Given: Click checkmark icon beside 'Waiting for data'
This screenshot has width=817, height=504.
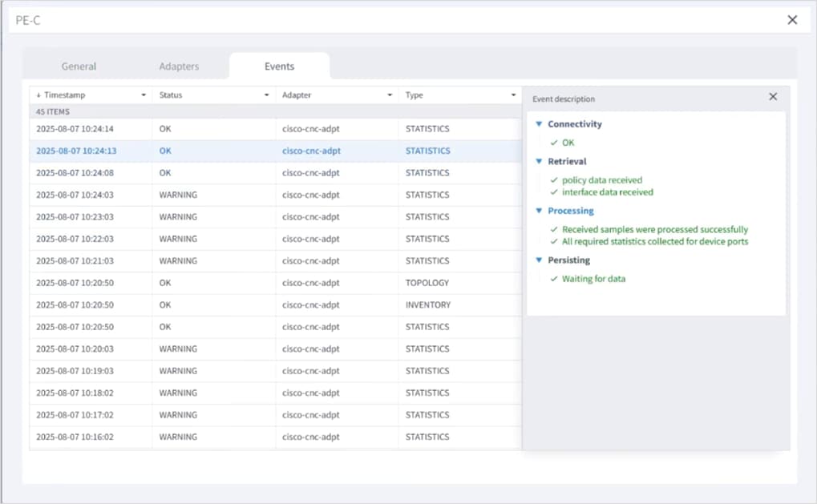Looking at the screenshot, I should 554,279.
